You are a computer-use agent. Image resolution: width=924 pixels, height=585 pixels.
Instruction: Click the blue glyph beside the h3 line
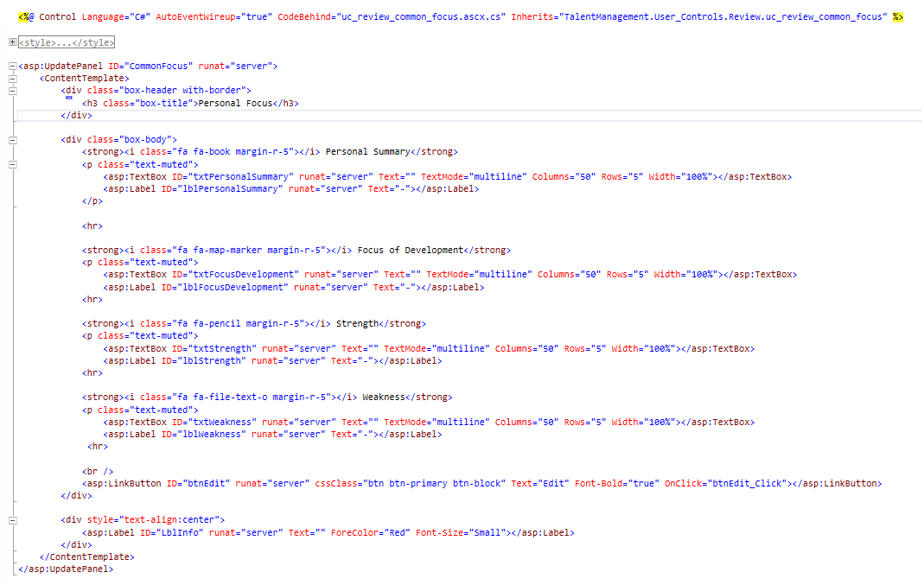pyautogui.click(x=69, y=98)
